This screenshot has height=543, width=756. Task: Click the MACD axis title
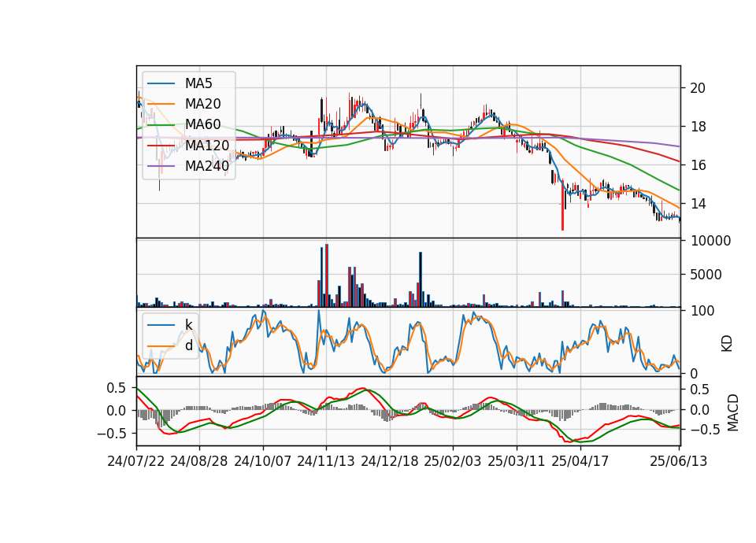[732, 412]
